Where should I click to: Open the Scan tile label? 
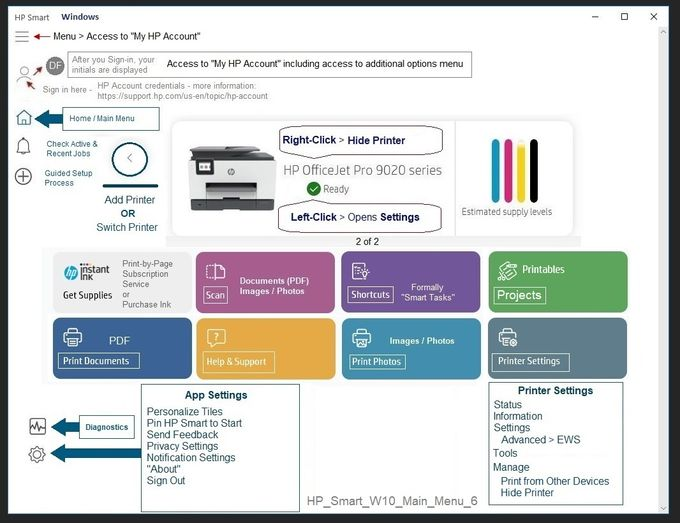[216, 295]
